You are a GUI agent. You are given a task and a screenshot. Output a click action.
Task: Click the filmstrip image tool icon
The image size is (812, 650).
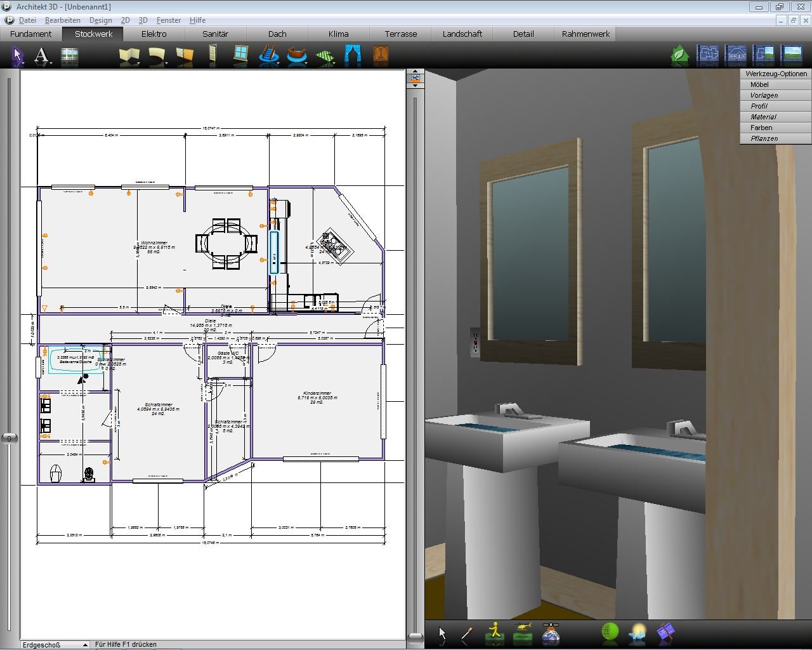(x=70, y=56)
